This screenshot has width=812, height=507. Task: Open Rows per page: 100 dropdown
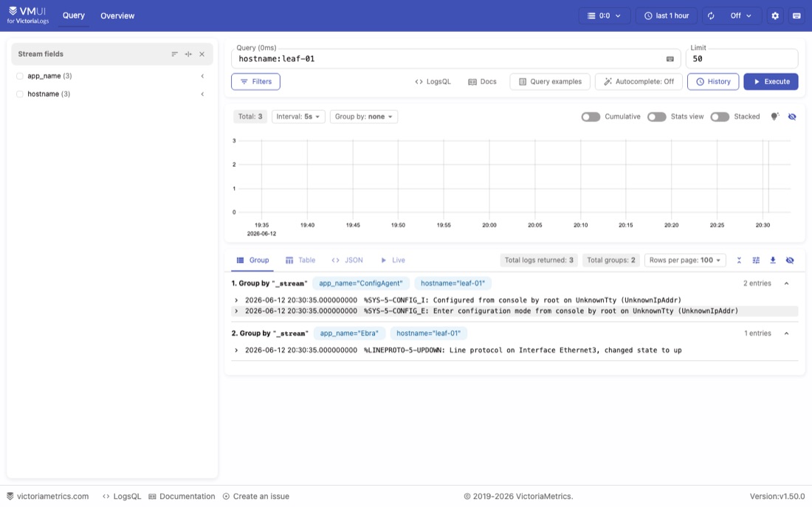685,260
